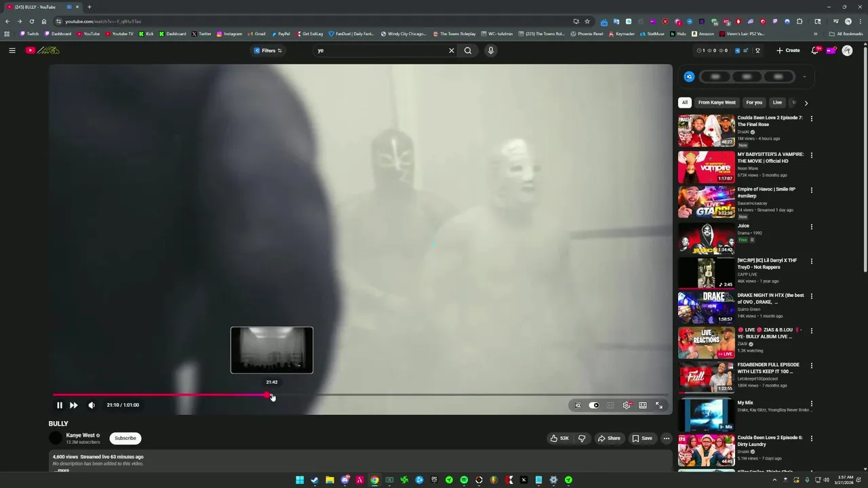Switch to theater mode
Screen dimensions: 868x488
tap(643, 405)
